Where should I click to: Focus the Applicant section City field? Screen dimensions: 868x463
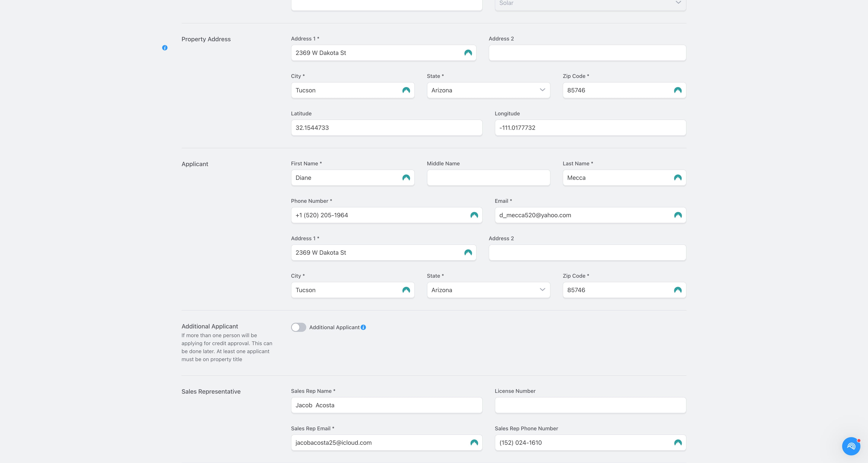pos(352,290)
